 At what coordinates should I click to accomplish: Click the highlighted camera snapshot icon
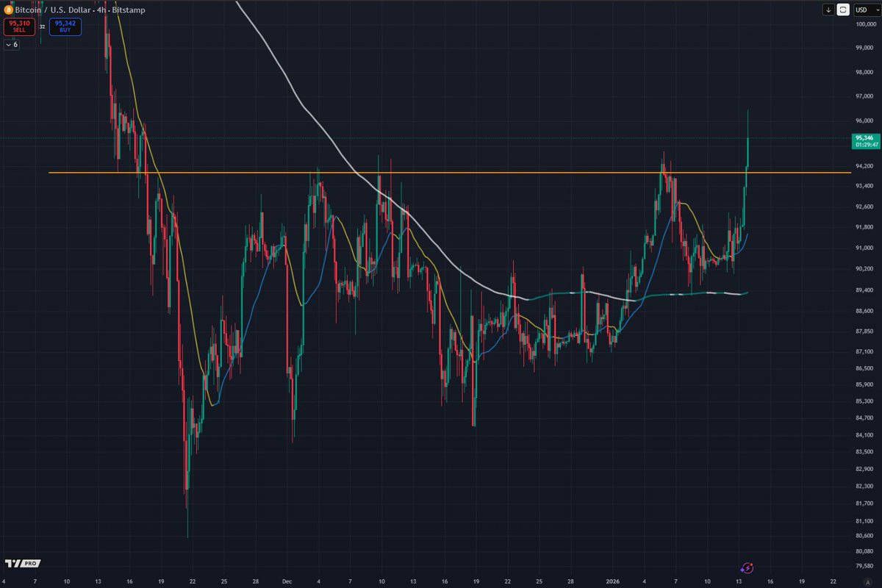coord(843,10)
